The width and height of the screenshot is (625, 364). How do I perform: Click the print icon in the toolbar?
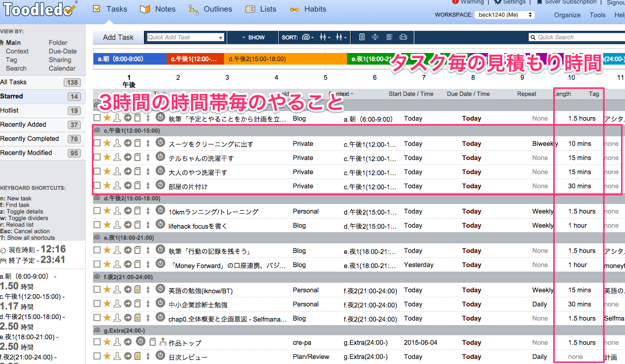[x=403, y=37]
